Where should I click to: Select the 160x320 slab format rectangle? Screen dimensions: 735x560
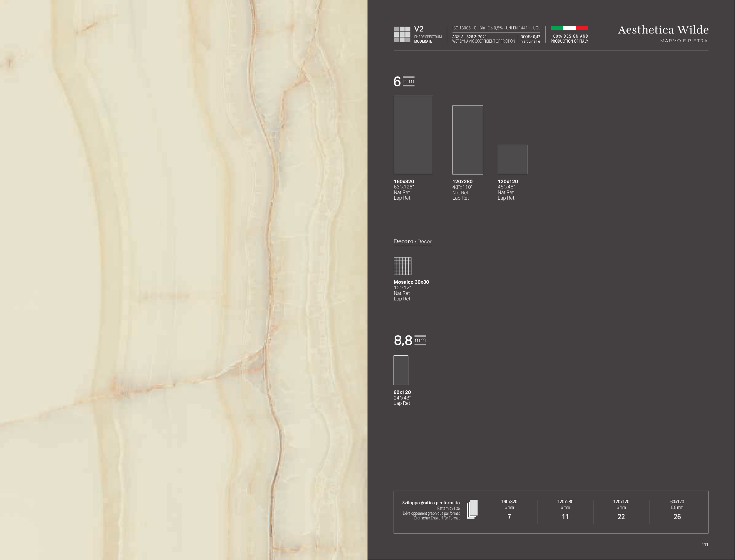tap(413, 135)
